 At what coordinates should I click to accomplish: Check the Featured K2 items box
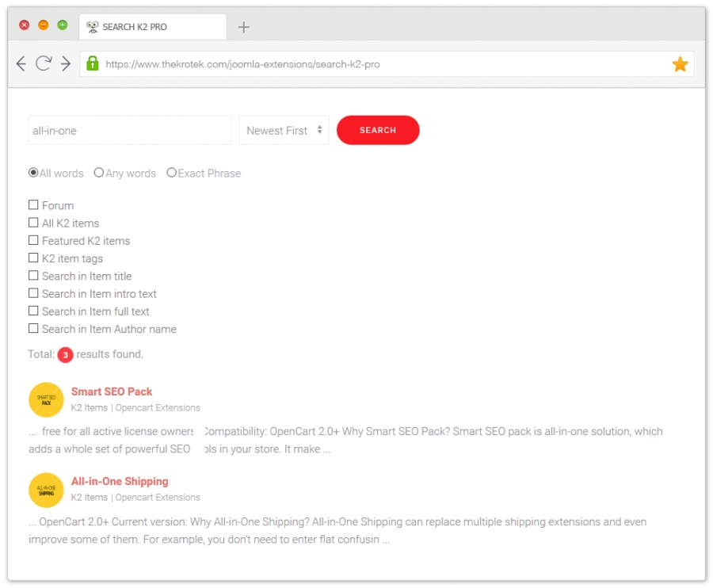tap(33, 240)
